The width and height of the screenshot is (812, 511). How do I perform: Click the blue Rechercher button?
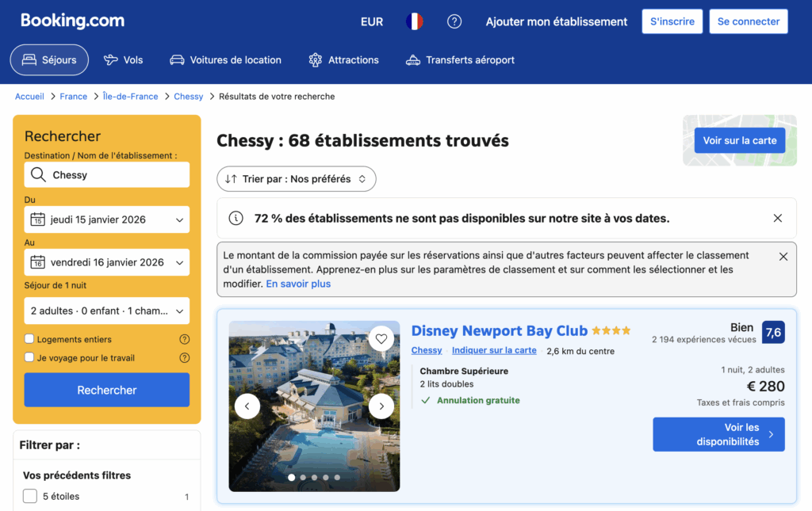107,390
